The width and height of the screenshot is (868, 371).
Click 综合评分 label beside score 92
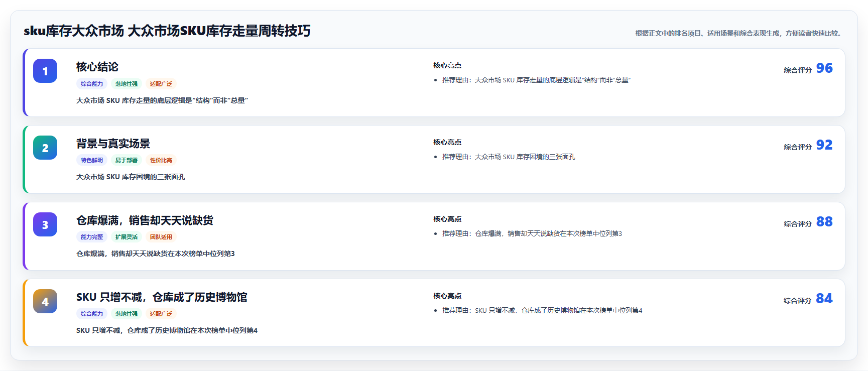point(798,147)
